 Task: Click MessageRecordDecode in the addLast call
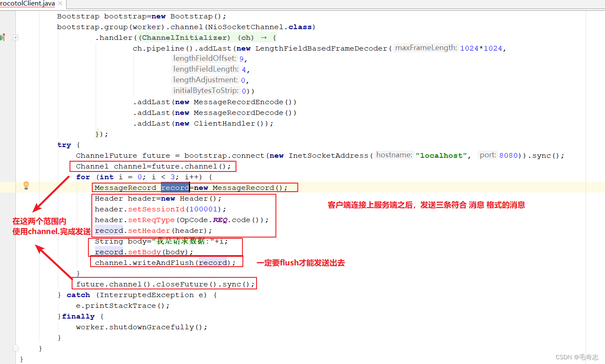[239, 113]
